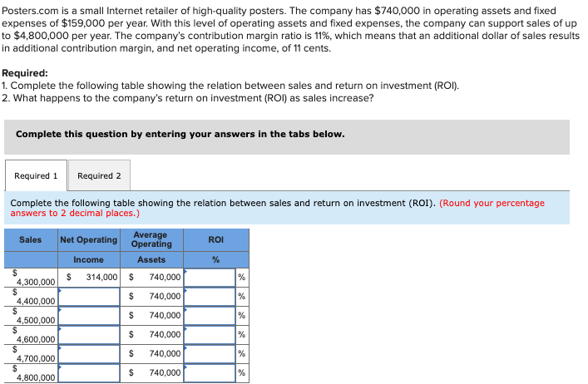Select the Sales column header
The width and height of the screenshot is (588, 384).
click(x=31, y=239)
